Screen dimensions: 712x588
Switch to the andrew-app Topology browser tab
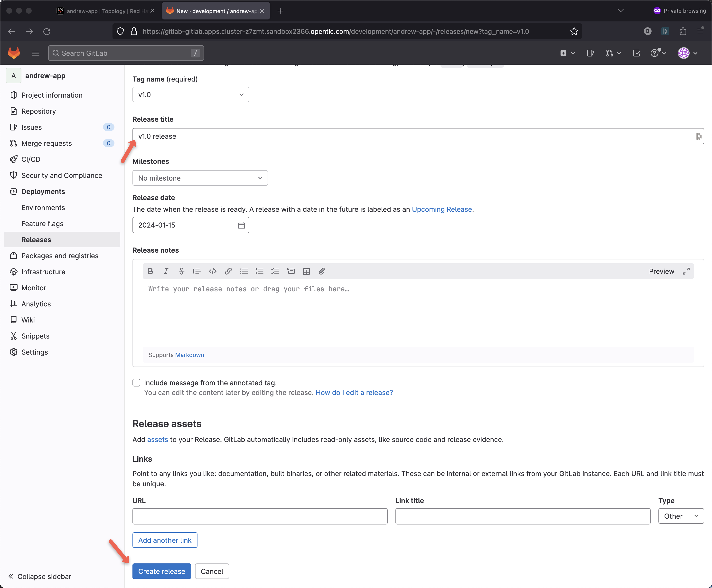tap(105, 11)
